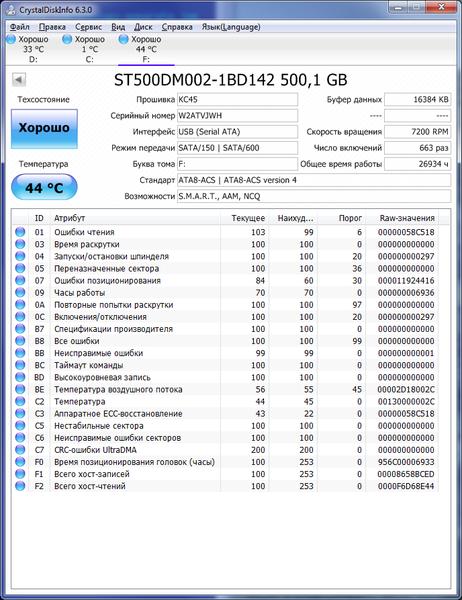
Task: Click status icon of Включения/отключения row
Action: (20, 316)
